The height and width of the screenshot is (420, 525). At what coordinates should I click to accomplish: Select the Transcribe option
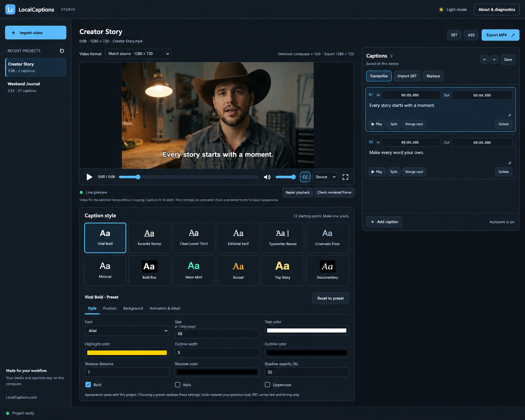click(379, 76)
